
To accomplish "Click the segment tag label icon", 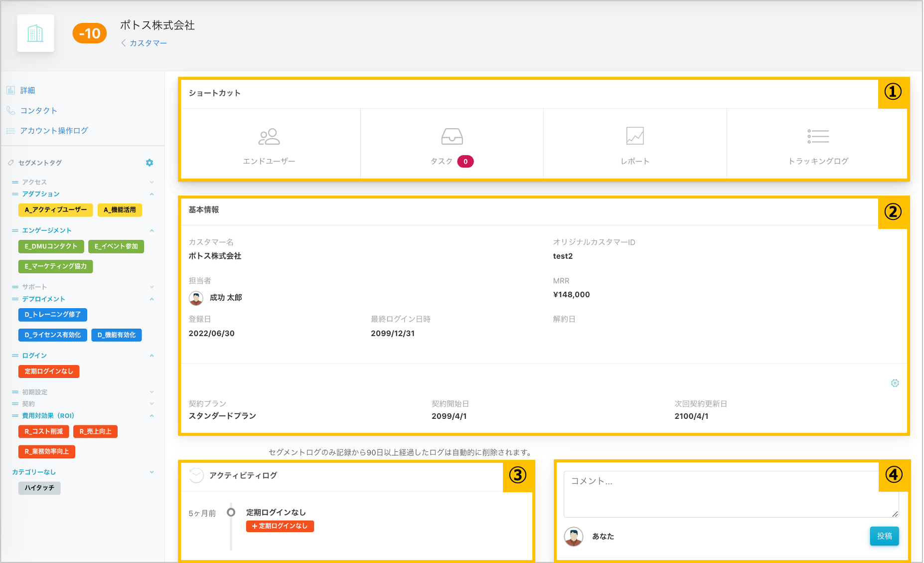I will (11, 163).
